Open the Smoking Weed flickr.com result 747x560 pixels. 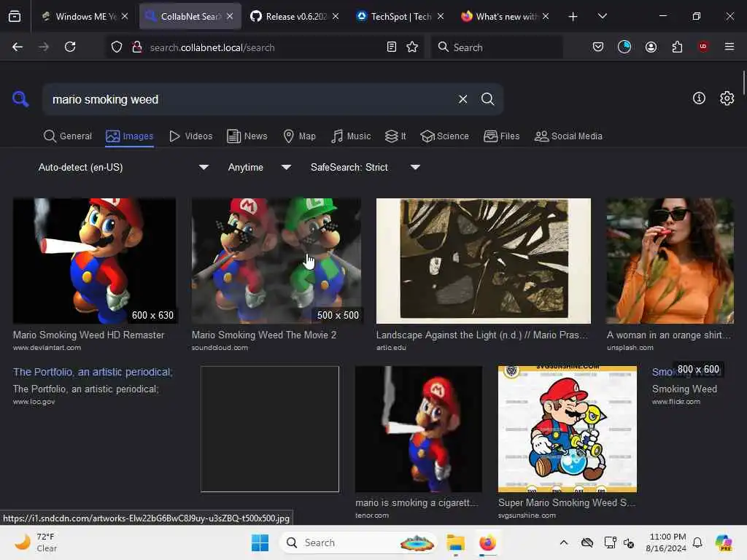pyautogui.click(x=684, y=389)
